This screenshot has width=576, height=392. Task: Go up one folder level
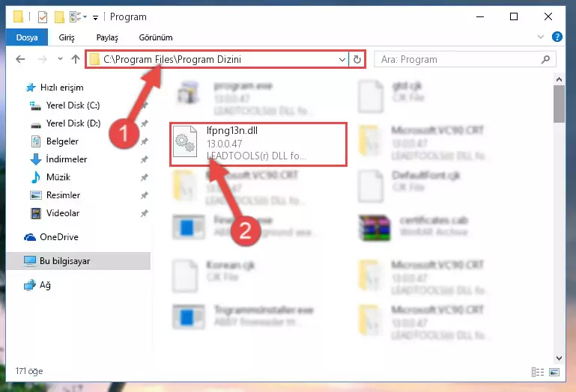(x=76, y=59)
